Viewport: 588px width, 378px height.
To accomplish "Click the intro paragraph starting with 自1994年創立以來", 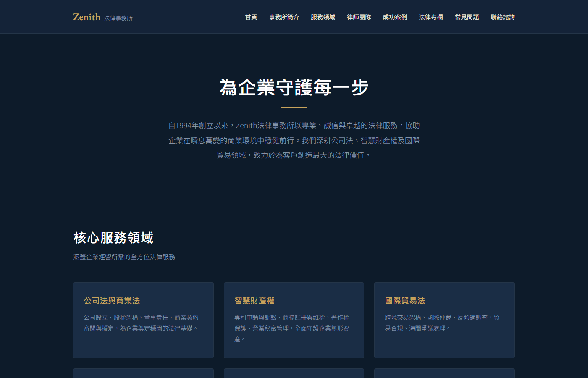I will (294, 140).
